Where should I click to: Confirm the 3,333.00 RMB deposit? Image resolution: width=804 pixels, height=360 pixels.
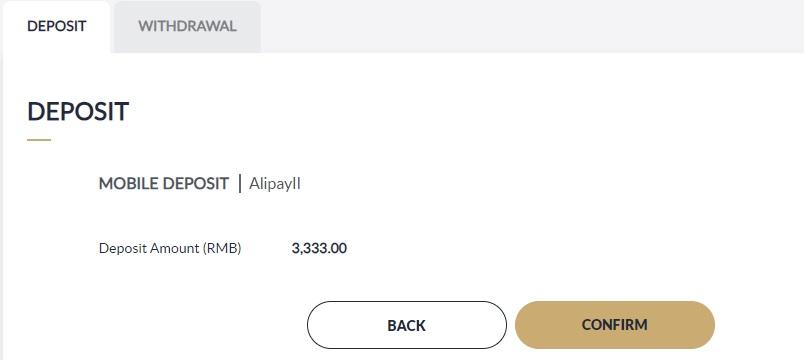tap(614, 325)
